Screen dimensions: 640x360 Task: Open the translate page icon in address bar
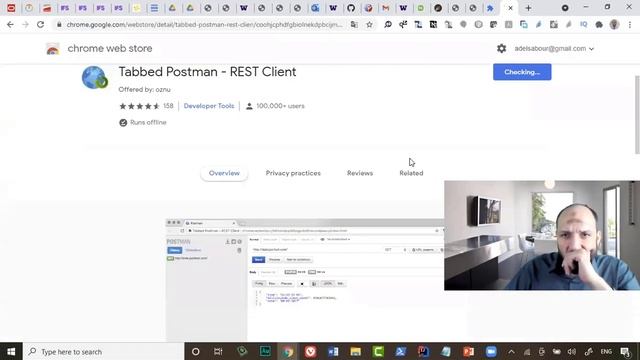(x=354, y=24)
